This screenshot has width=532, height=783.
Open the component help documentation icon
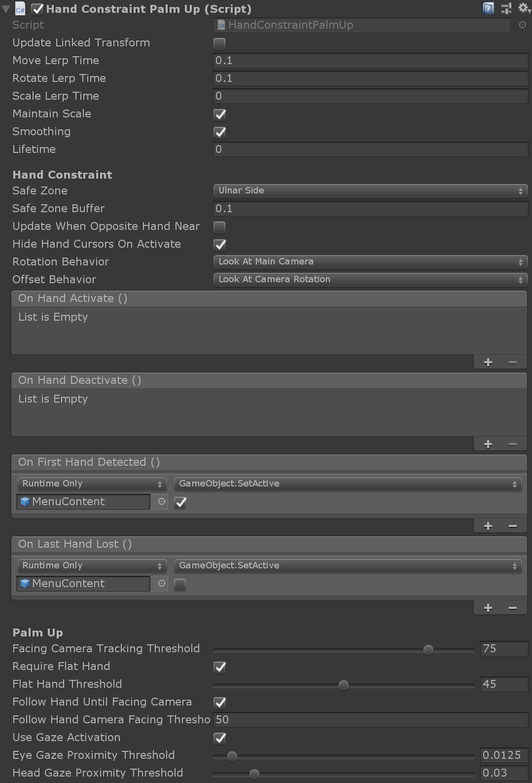pos(488,8)
